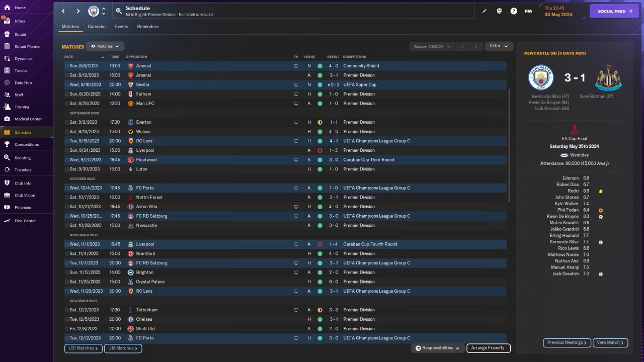
Task: Open the Filter dropdown
Action: coord(499,46)
